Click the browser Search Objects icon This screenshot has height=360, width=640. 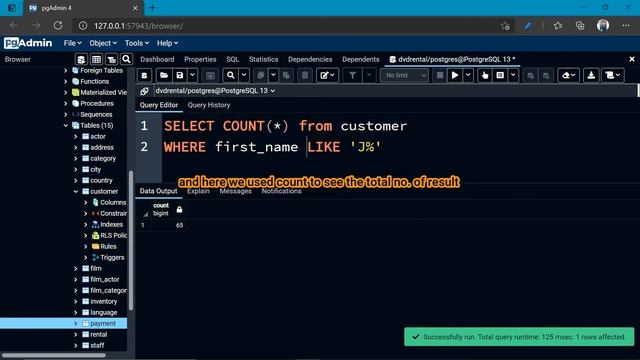pos(126,59)
